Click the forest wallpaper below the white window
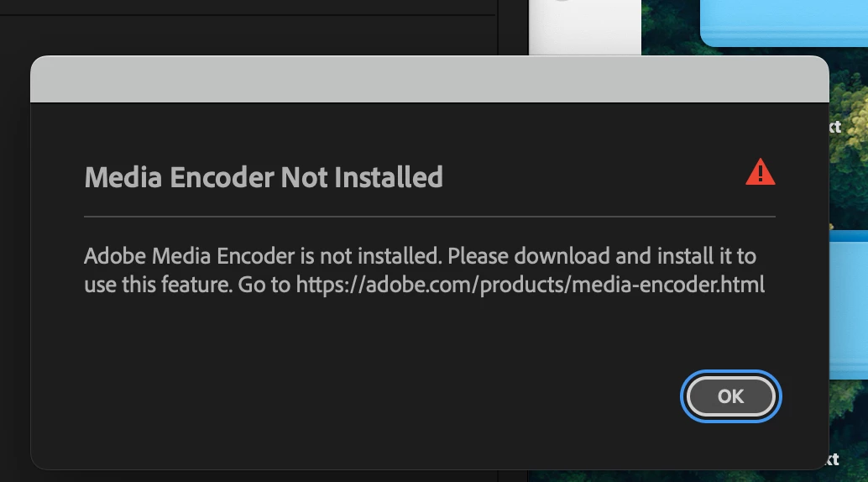The width and height of the screenshot is (868, 482). [672, 27]
